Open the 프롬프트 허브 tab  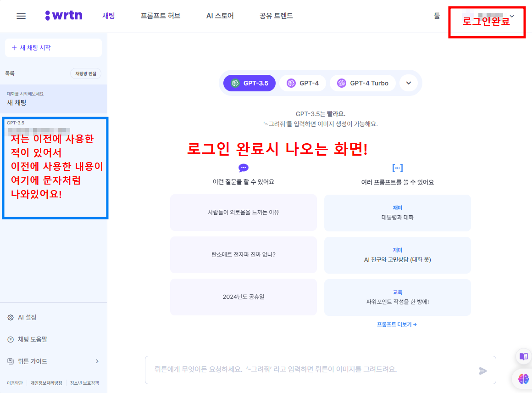click(x=161, y=16)
